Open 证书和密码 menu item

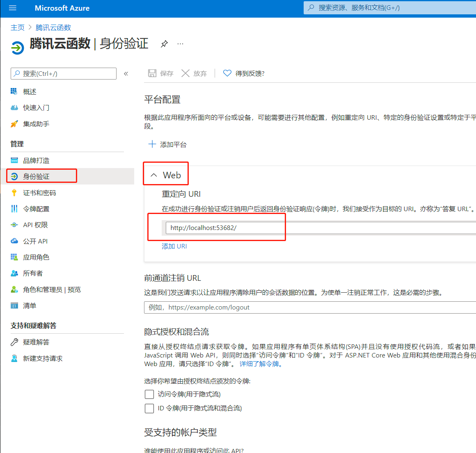(39, 193)
